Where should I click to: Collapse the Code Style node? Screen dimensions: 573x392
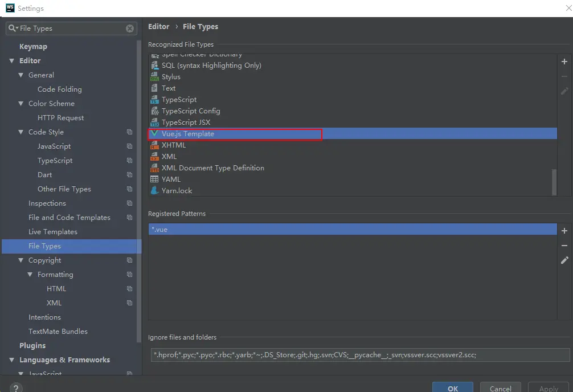(x=21, y=132)
